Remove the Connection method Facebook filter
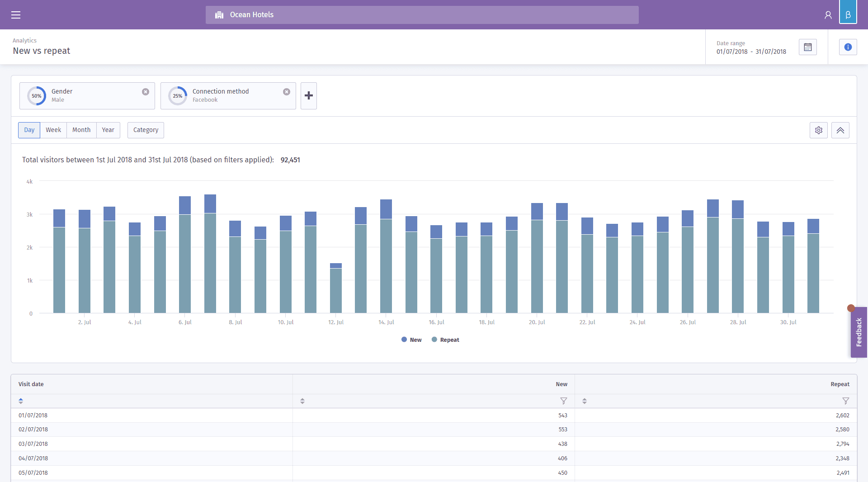 (x=287, y=92)
